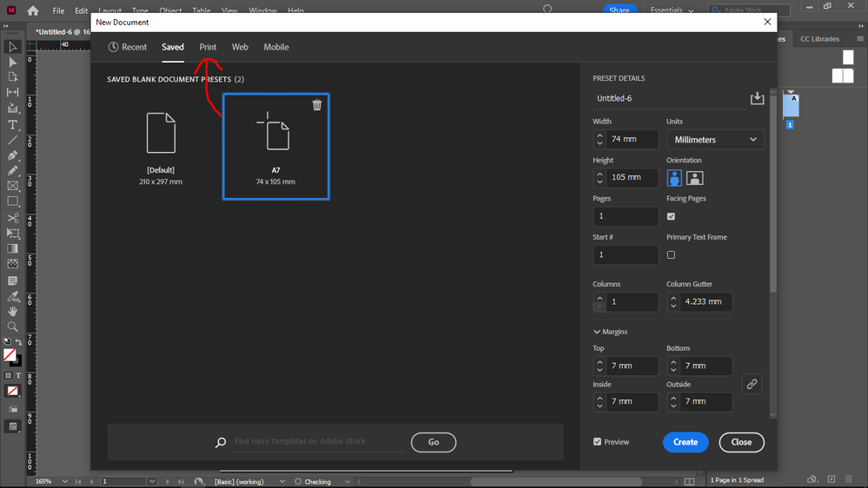
Task: Open the Edit menu
Action: tap(82, 10)
